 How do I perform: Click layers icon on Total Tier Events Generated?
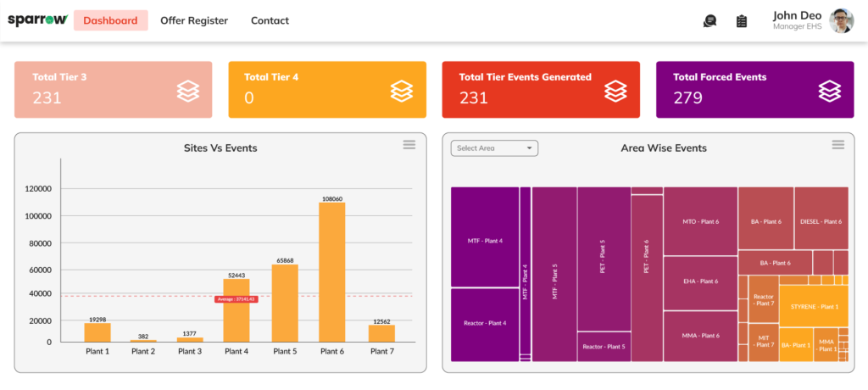(616, 90)
